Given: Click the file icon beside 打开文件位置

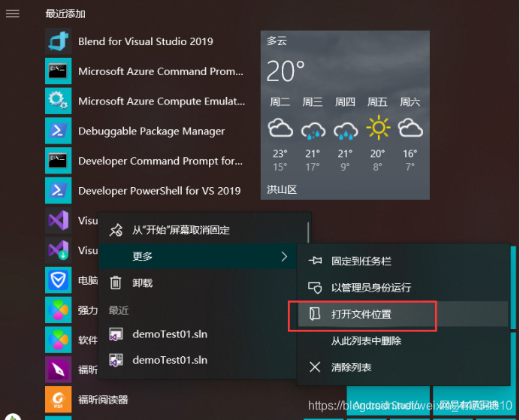Looking at the screenshot, I should pyautogui.click(x=315, y=313).
